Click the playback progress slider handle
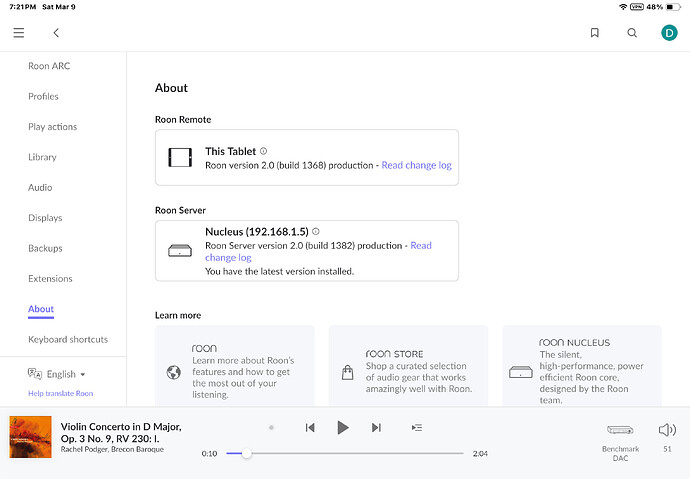Viewport: 690px width, 479px height. [247, 453]
